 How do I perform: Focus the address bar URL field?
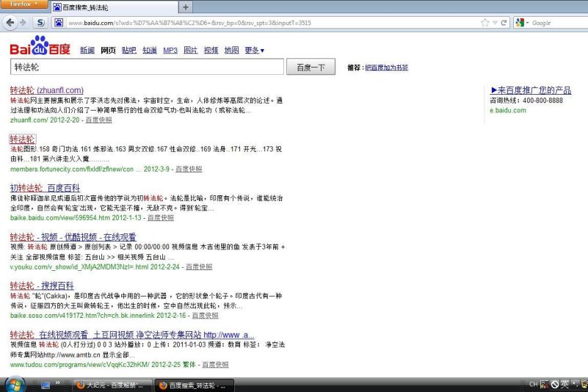pos(272,23)
